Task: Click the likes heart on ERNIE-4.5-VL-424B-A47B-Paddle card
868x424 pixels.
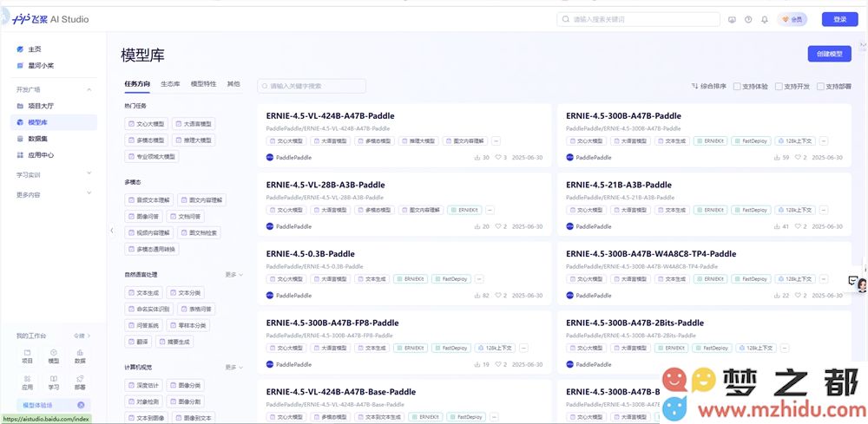Action: 497,158
